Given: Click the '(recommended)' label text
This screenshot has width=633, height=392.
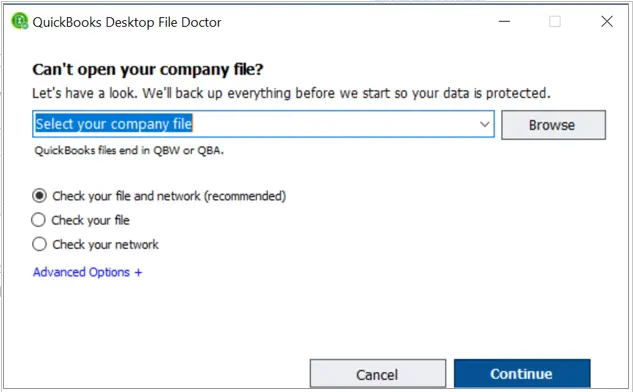Looking at the screenshot, I should 245,196.
